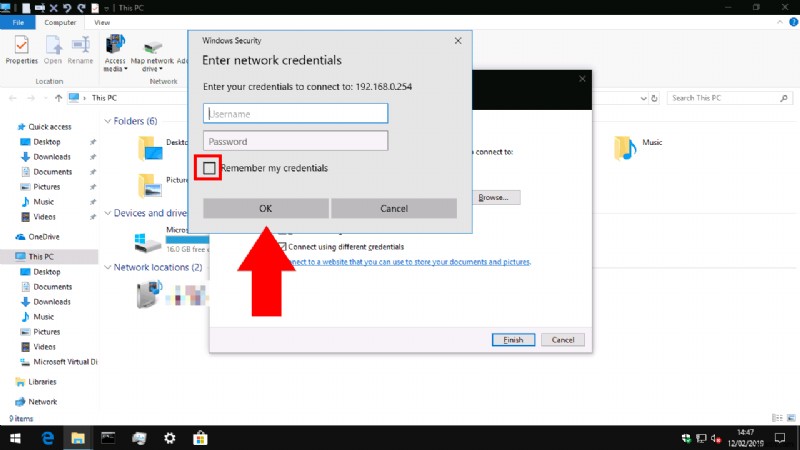Collapse the Folders (6) group
This screenshot has width=800, height=450.
108,121
